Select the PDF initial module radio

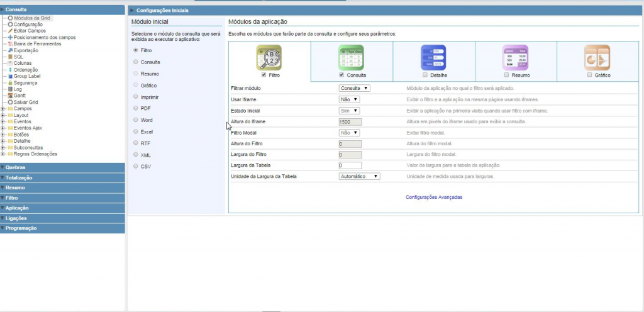(135, 108)
